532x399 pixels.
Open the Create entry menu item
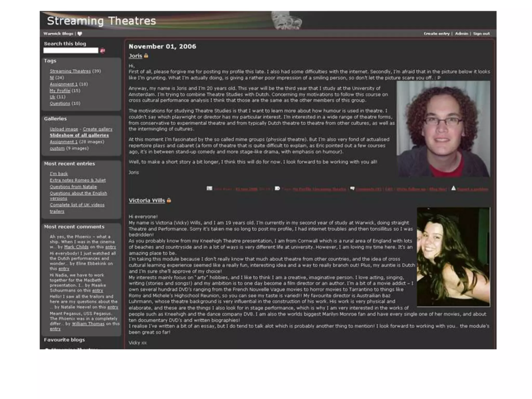[436, 34]
